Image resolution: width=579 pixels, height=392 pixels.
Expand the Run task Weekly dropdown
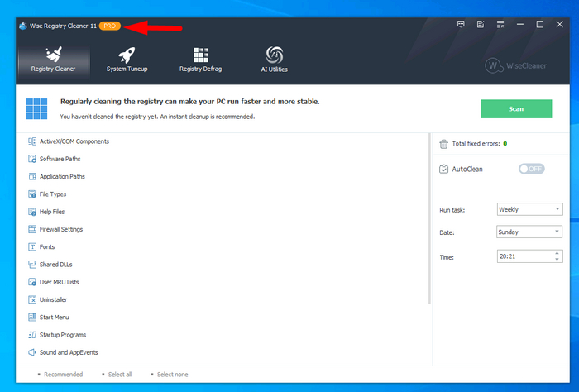(529, 210)
